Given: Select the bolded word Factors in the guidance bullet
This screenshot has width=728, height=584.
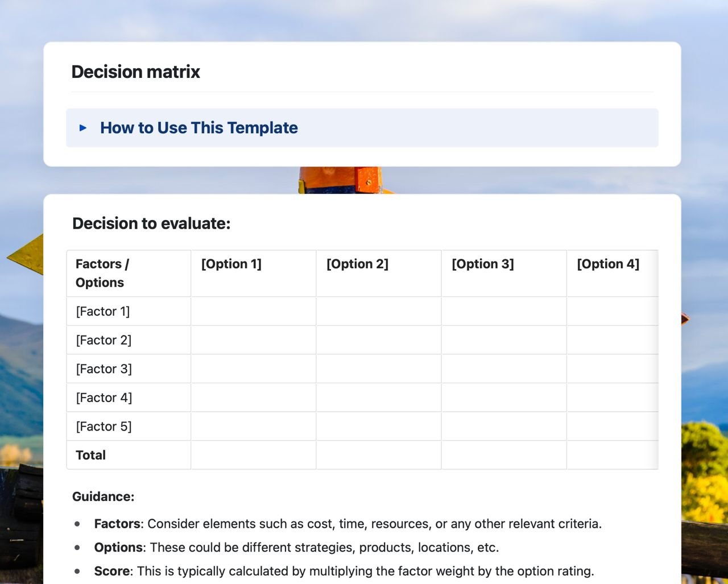Looking at the screenshot, I should pos(117,524).
